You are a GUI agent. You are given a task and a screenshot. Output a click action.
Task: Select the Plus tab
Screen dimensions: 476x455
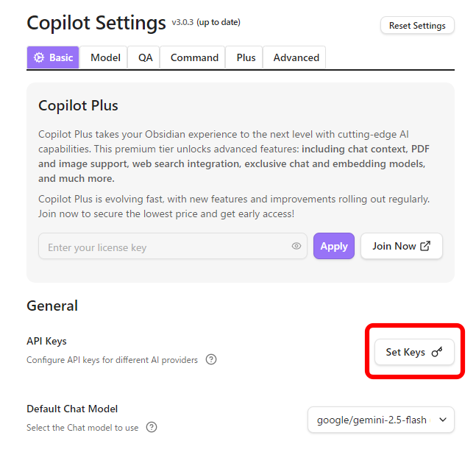pos(246,57)
